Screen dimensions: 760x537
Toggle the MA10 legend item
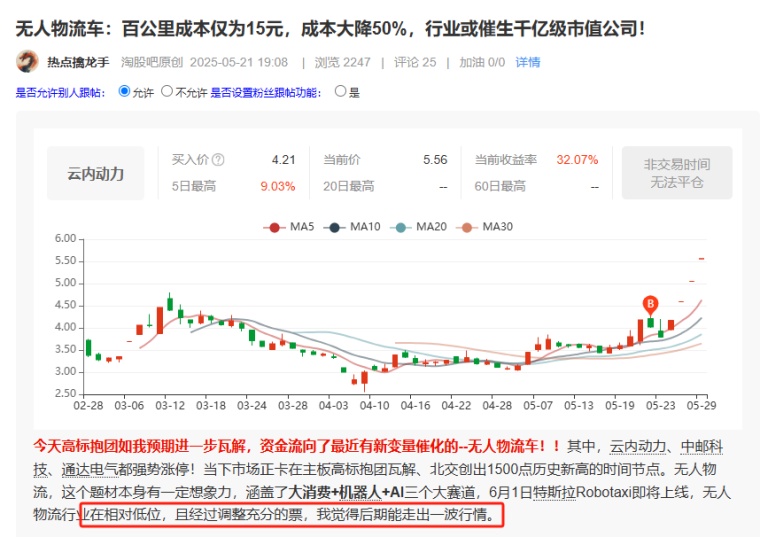point(352,227)
